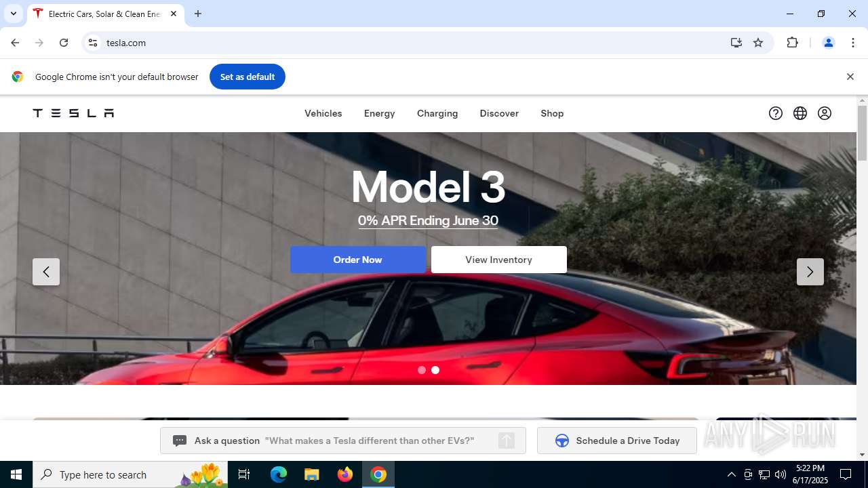Open the Tesla account profile icon
This screenshot has height=488, width=868.
click(825, 113)
